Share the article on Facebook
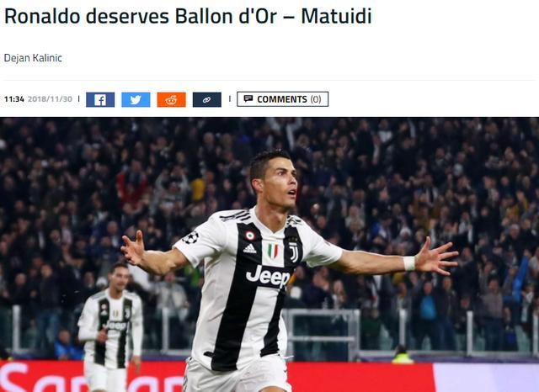The image size is (539, 392). 100,100
